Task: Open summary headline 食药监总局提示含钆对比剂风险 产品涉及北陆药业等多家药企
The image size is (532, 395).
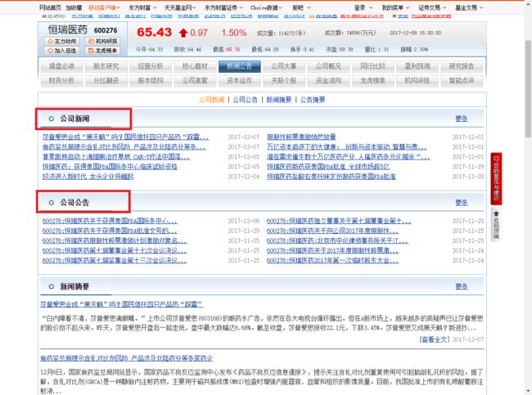Action: (127, 358)
